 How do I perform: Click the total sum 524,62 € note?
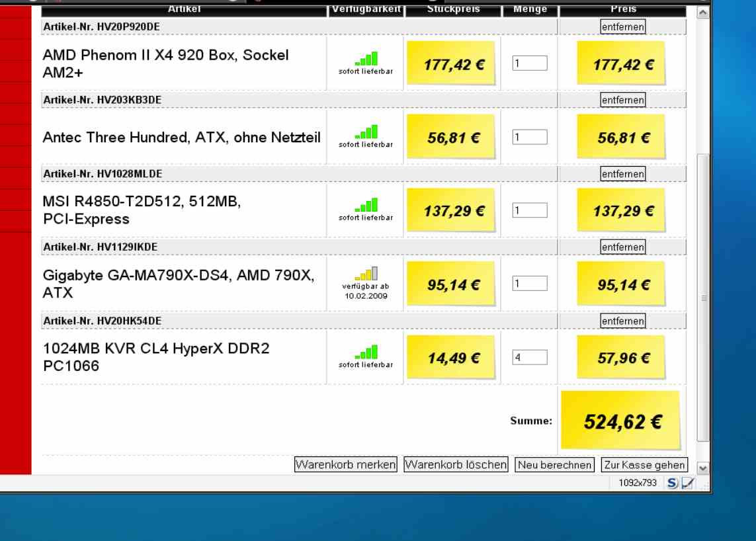pyautogui.click(x=621, y=421)
